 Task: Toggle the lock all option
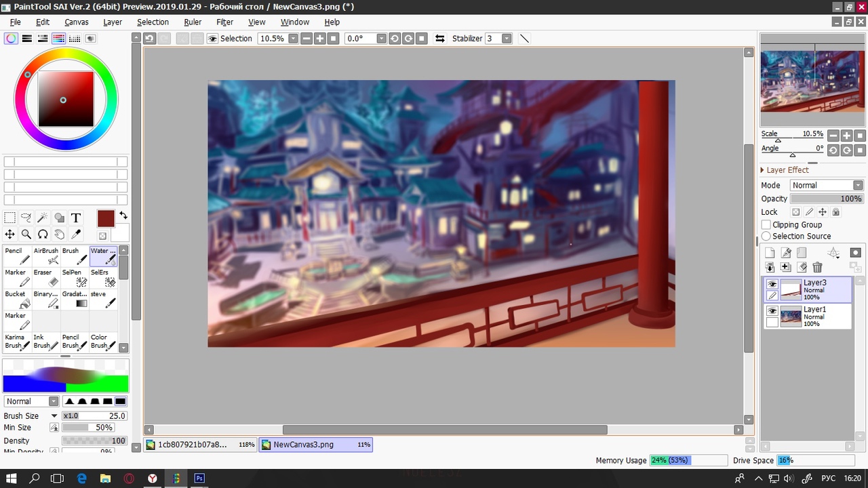point(835,212)
